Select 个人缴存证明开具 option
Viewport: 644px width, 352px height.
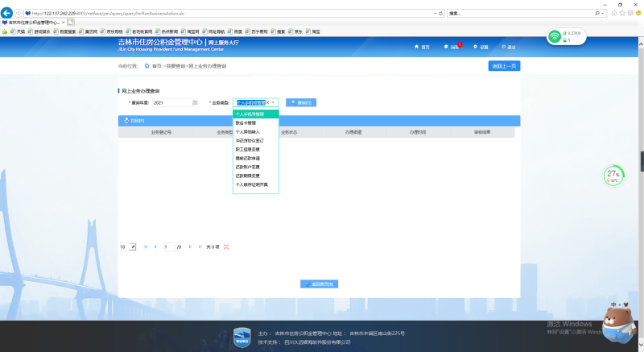click(252, 184)
